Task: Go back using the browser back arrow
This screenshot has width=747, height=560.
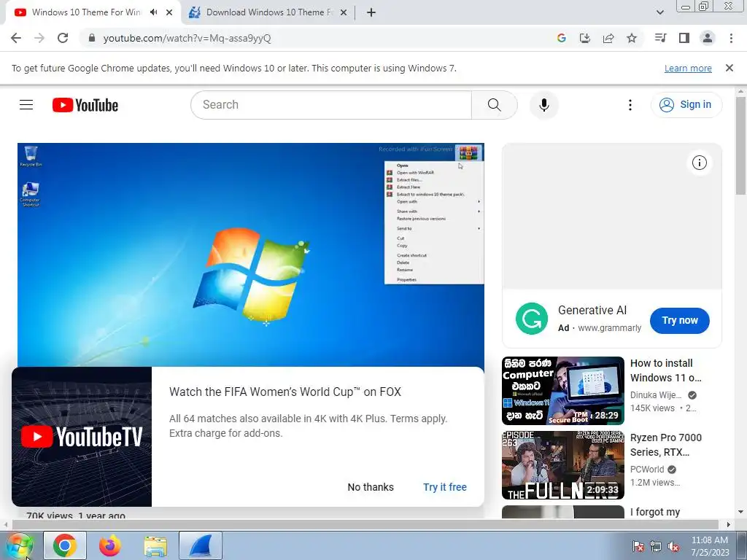Action: (x=16, y=38)
